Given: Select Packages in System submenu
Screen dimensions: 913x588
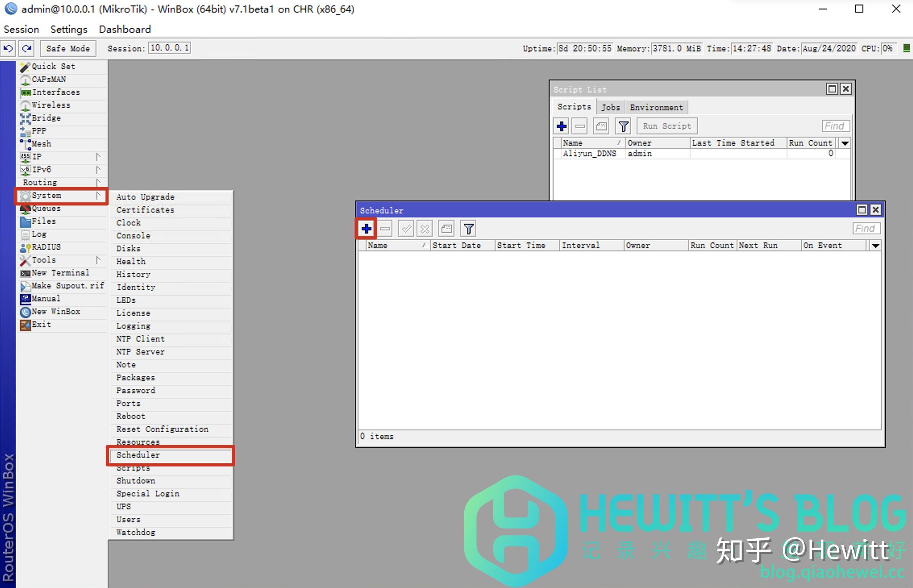Looking at the screenshot, I should pyautogui.click(x=171, y=378).
